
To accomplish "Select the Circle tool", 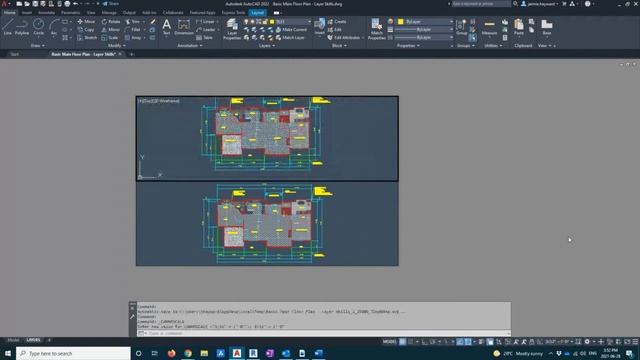I will (x=38, y=27).
